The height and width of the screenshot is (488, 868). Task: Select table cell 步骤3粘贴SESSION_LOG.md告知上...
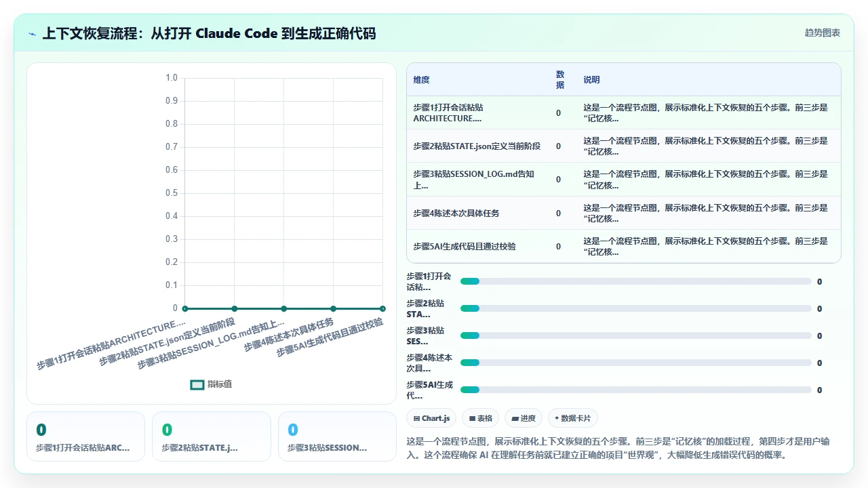pos(478,180)
